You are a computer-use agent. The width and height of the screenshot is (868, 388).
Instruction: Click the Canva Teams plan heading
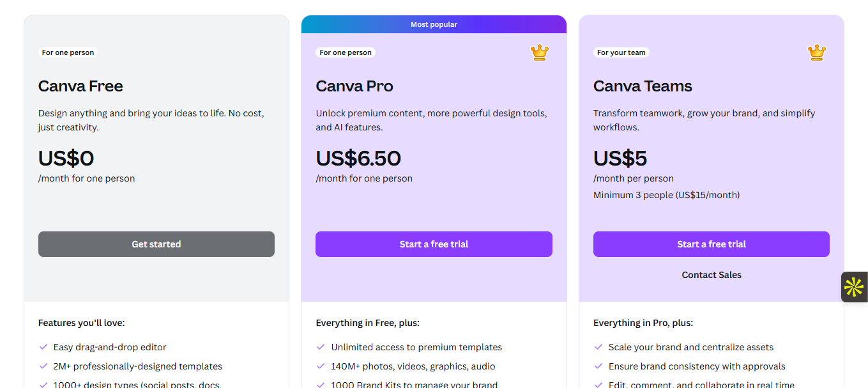pos(643,86)
